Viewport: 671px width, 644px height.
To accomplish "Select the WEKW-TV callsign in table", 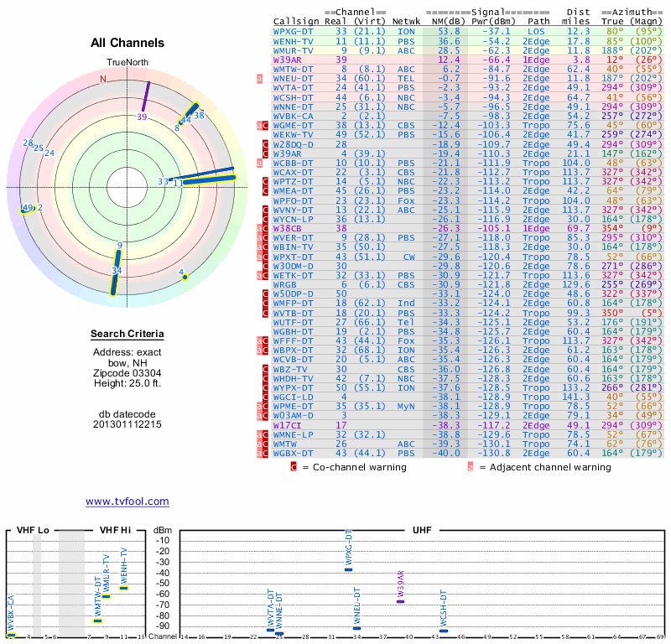I will 293,135.
